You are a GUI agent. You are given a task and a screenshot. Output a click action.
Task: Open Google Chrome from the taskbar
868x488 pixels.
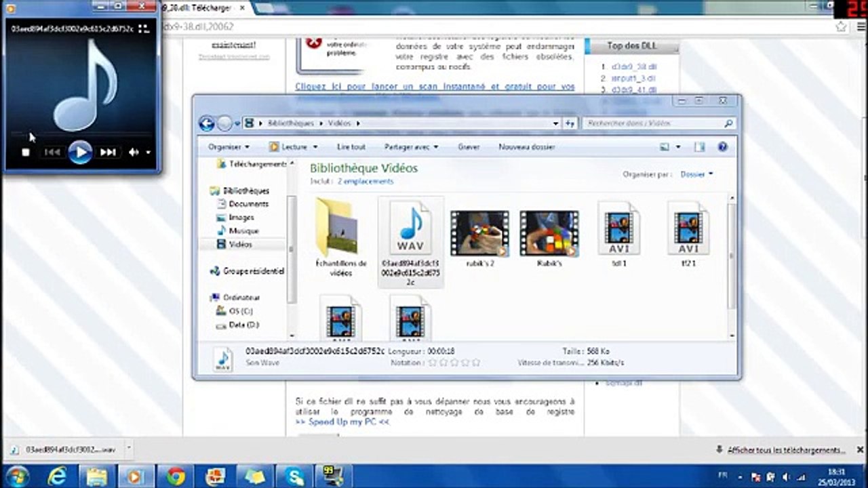coord(176,476)
